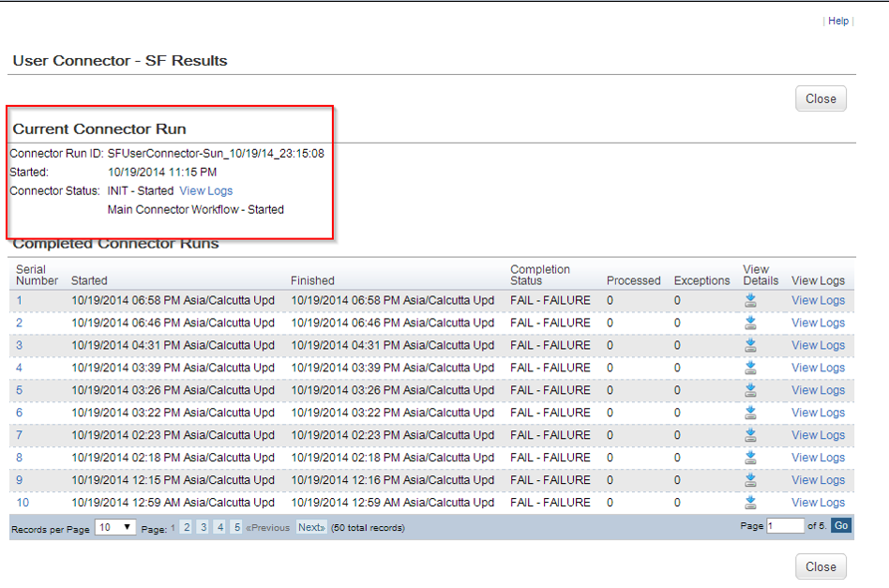The image size is (889, 588).
Task: View Logs for serial number 7 row
Action: 818,435
